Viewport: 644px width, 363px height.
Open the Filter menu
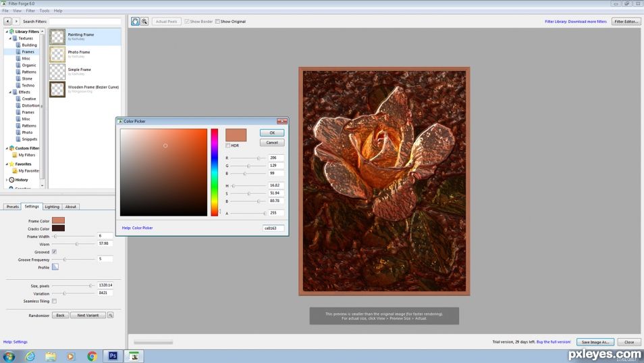(31, 11)
